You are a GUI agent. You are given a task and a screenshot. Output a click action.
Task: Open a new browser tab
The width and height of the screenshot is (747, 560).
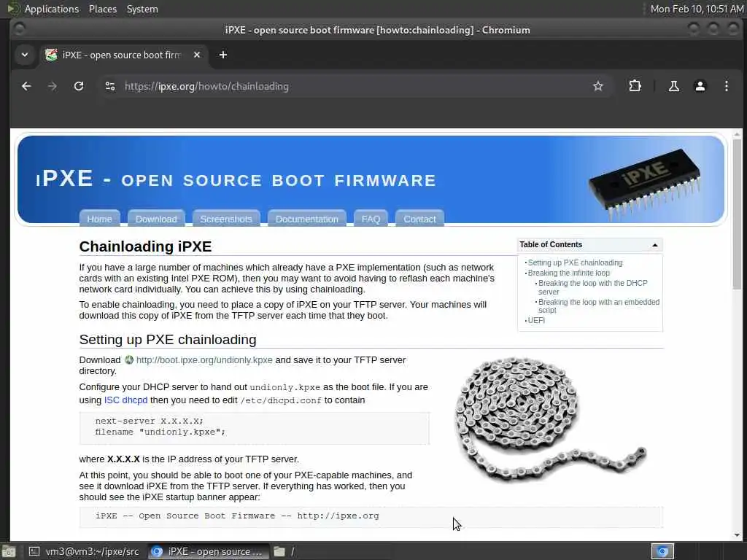[223, 55]
